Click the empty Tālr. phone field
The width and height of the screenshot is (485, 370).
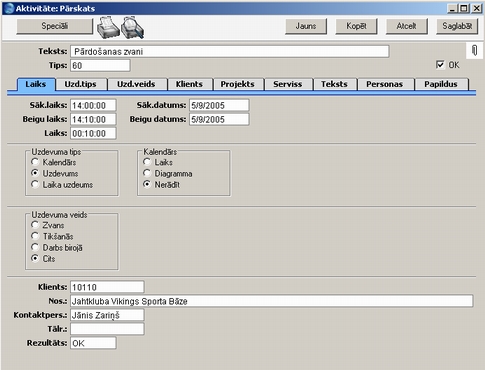click(107, 329)
